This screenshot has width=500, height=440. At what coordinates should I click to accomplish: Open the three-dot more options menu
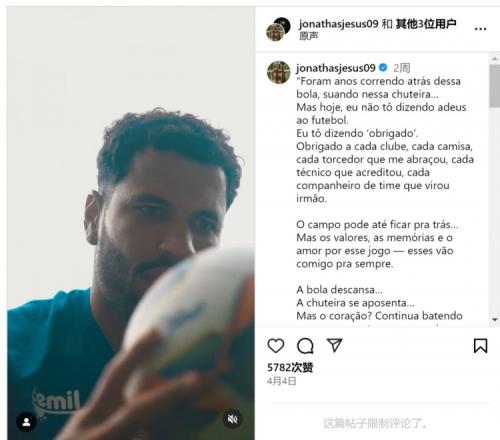480,29
